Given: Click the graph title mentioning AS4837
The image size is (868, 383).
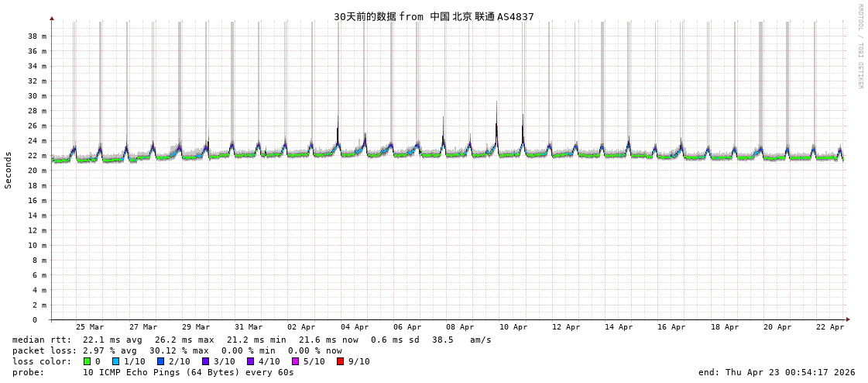Looking at the screenshot, I should coord(434,16).
